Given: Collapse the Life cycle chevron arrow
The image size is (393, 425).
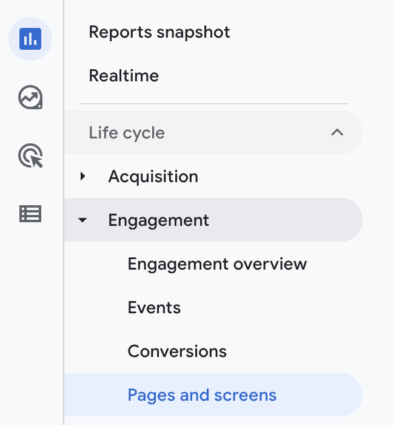Looking at the screenshot, I should (337, 133).
